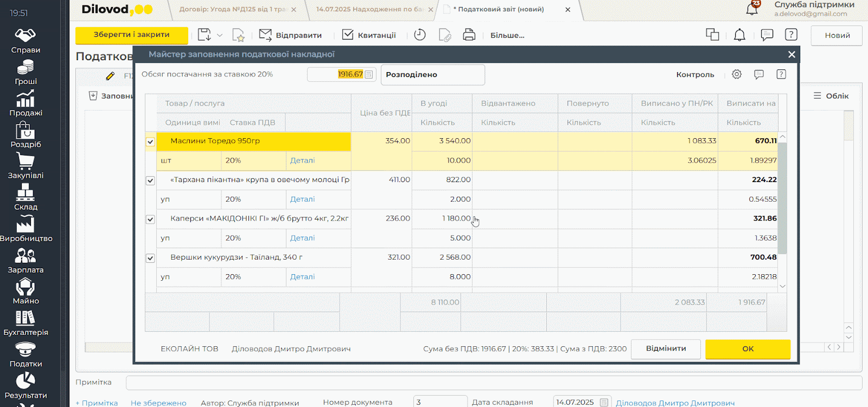Switch to the Договір: Угода №Д125 tab
The height and width of the screenshot is (407, 868).
pos(233,9)
